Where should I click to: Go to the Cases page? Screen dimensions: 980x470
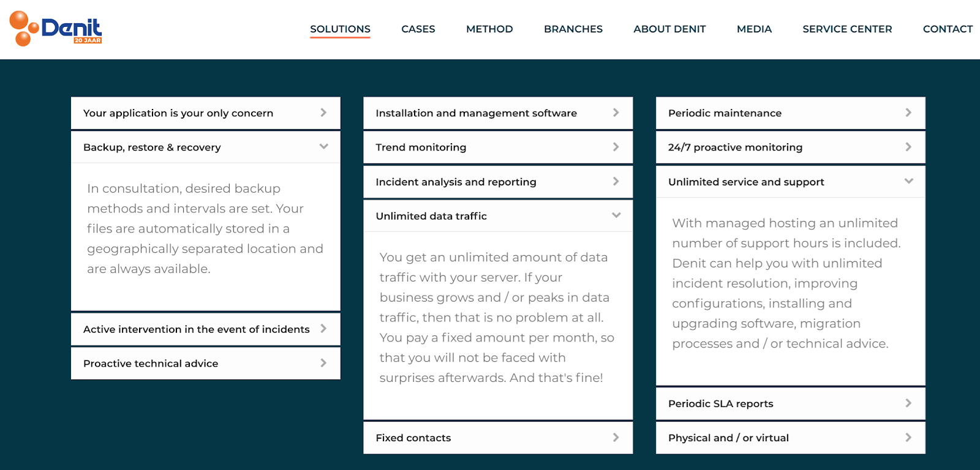pyautogui.click(x=418, y=29)
